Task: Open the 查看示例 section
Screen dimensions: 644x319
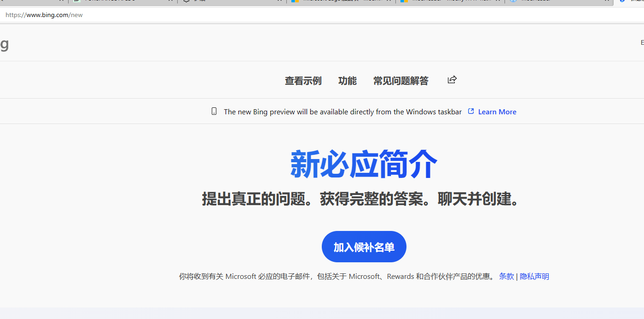Action: (303, 81)
